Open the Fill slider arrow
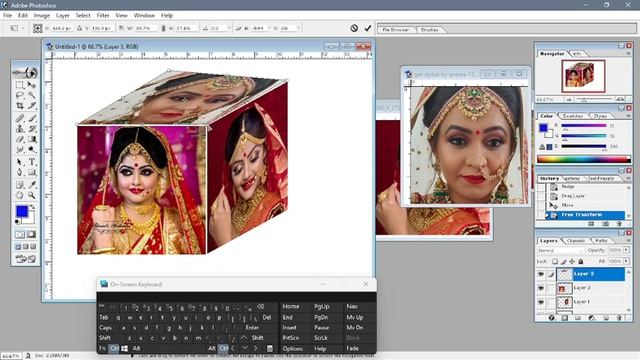640x360 pixels. pyautogui.click(x=627, y=261)
